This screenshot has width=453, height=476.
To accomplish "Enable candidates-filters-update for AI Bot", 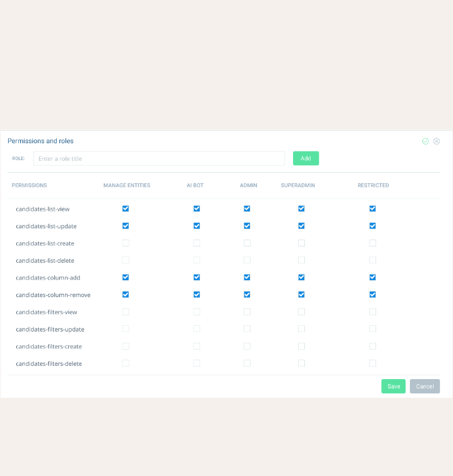I will (x=196, y=329).
